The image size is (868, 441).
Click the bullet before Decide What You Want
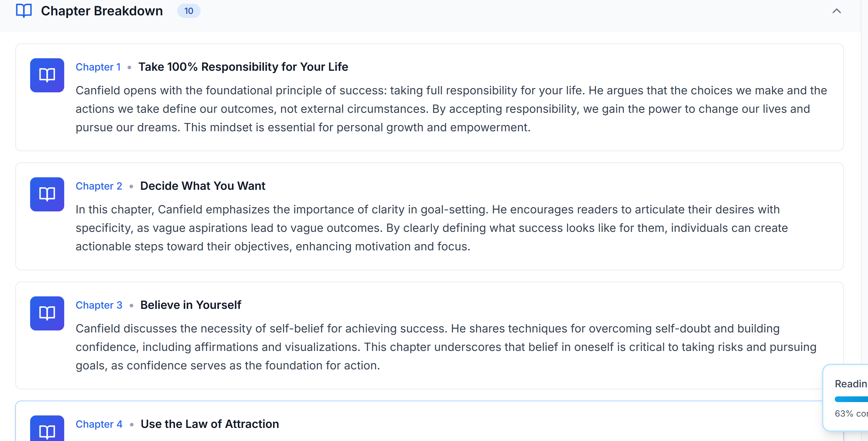pos(131,186)
